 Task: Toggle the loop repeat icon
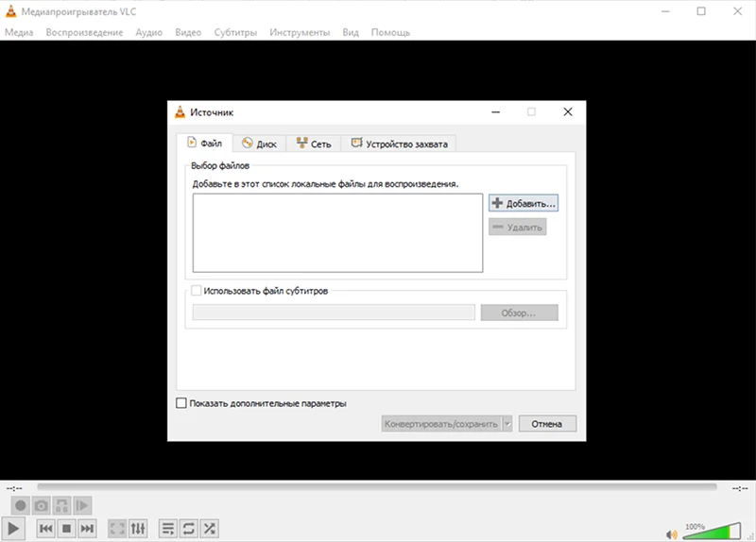pos(188,529)
